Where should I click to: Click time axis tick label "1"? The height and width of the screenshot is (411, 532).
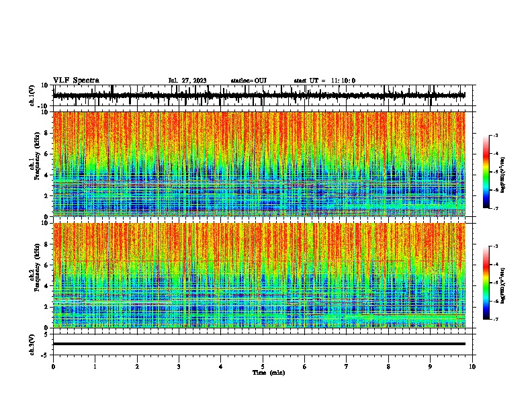click(x=95, y=367)
